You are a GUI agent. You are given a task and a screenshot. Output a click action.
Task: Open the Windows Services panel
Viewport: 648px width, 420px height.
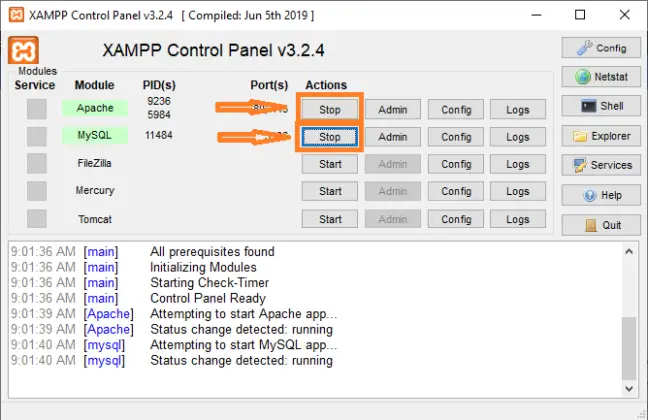[600, 165]
